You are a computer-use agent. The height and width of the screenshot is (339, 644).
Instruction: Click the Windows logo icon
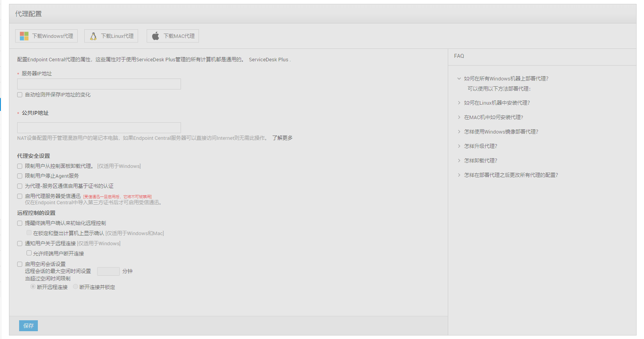24,36
